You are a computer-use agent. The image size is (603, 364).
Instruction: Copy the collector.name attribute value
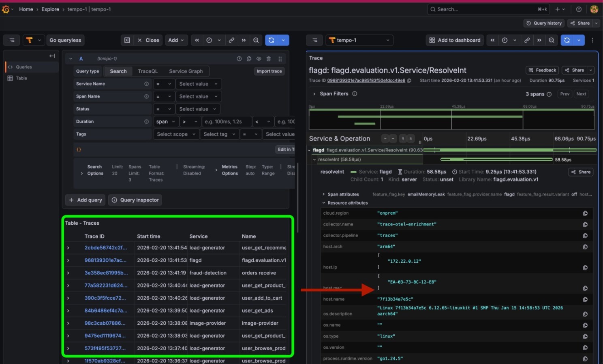click(585, 224)
